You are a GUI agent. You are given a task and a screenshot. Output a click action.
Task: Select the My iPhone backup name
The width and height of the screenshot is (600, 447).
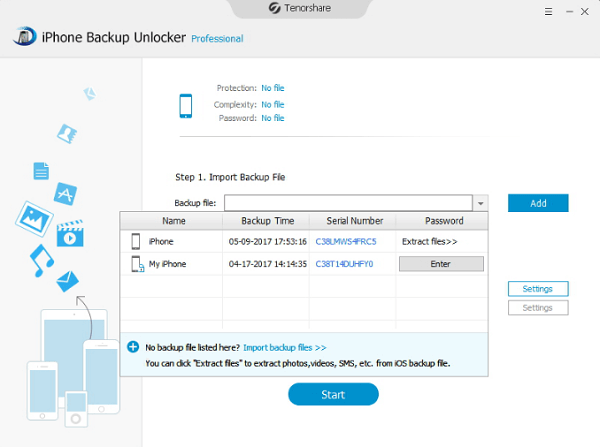(167, 264)
